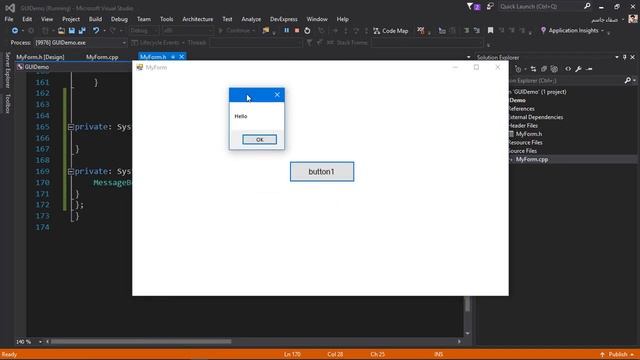Screen dimensions: 640x360
Task: Click View Code icon in Solution Explorer
Action: click(568, 69)
